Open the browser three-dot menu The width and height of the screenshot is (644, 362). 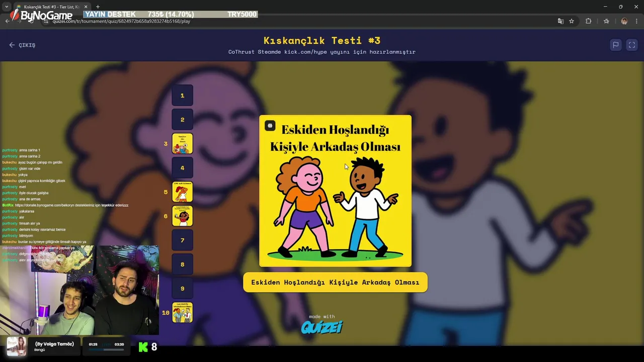coord(637,21)
